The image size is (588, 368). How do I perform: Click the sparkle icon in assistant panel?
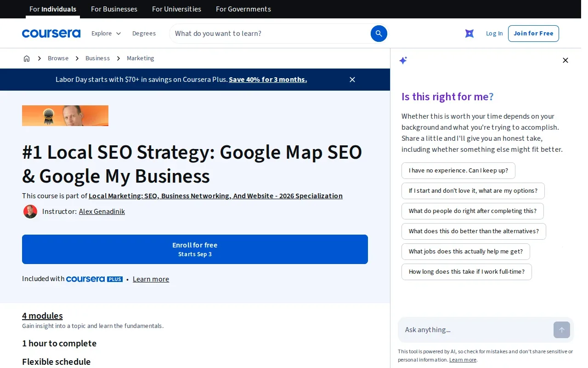point(403,60)
